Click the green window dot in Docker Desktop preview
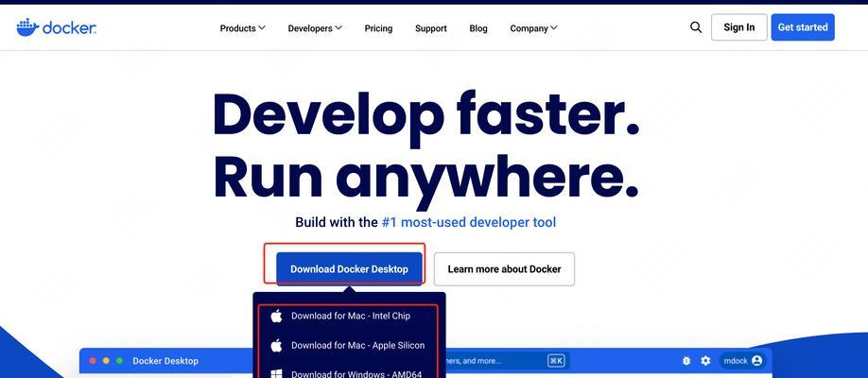This screenshot has height=378, width=868. [x=119, y=361]
